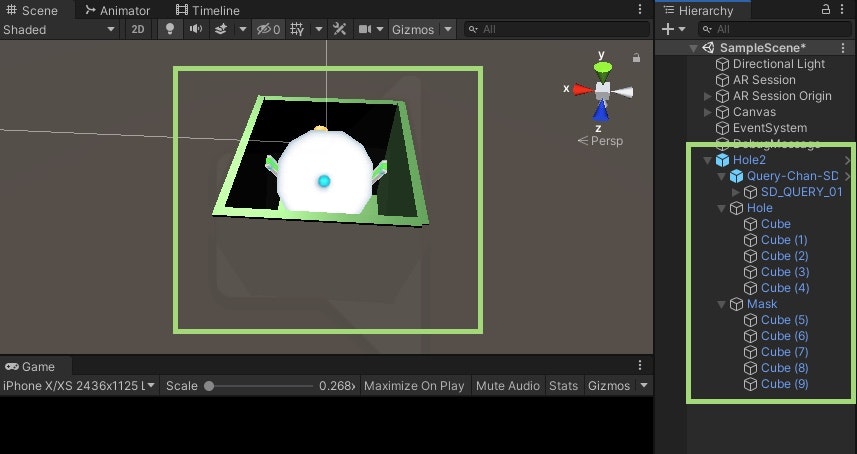Open the grid settings dropdown arrow
Image resolution: width=857 pixels, height=454 pixels.
319,30
